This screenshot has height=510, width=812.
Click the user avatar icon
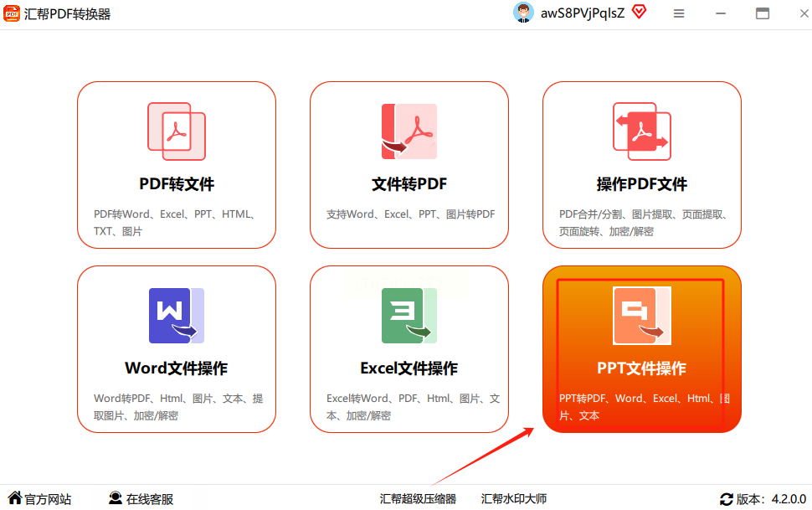pyautogui.click(x=523, y=13)
